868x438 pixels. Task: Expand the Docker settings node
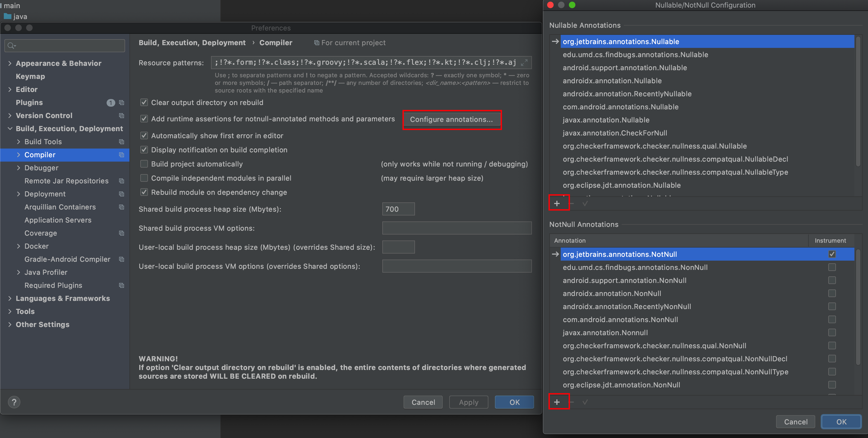[18, 246]
